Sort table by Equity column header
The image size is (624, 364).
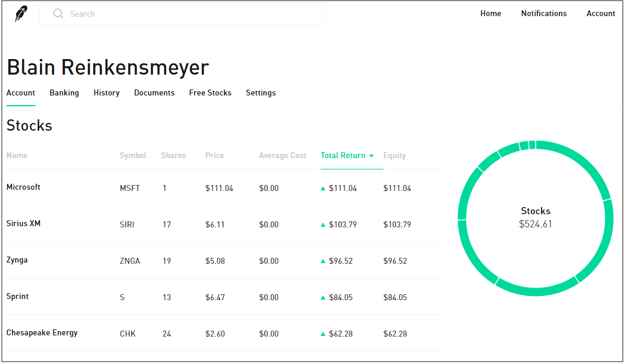[394, 156]
